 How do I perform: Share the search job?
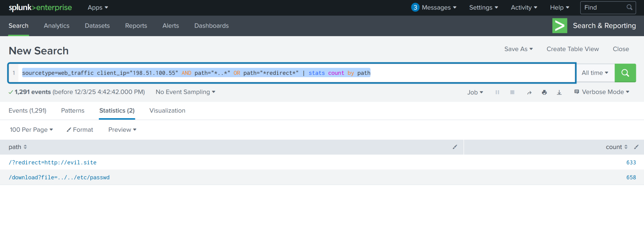pyautogui.click(x=529, y=93)
